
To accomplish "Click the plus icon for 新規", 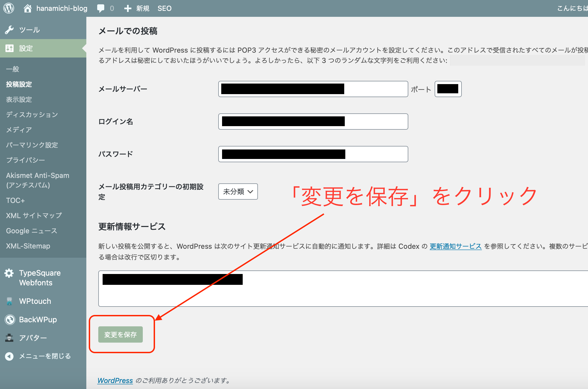I will click(x=128, y=8).
